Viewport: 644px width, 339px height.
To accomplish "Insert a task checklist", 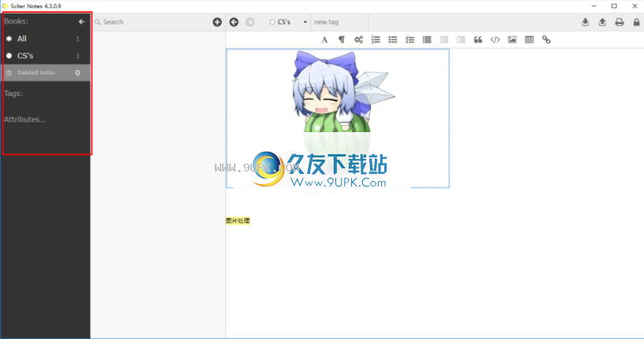I will pyautogui.click(x=410, y=40).
